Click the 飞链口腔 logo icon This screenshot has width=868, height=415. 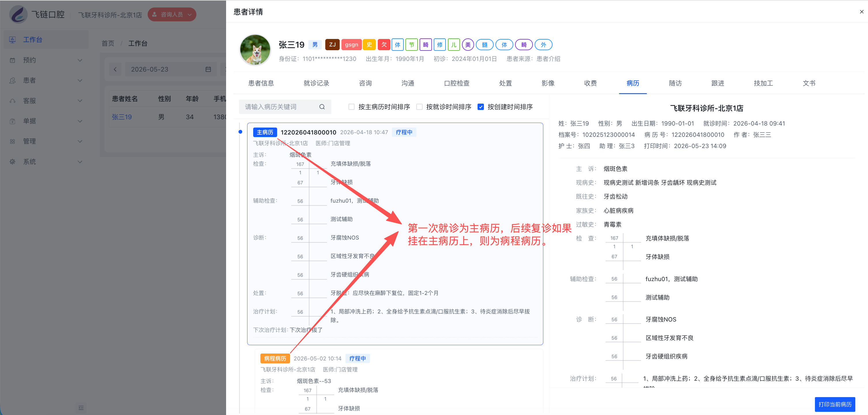coord(18,14)
